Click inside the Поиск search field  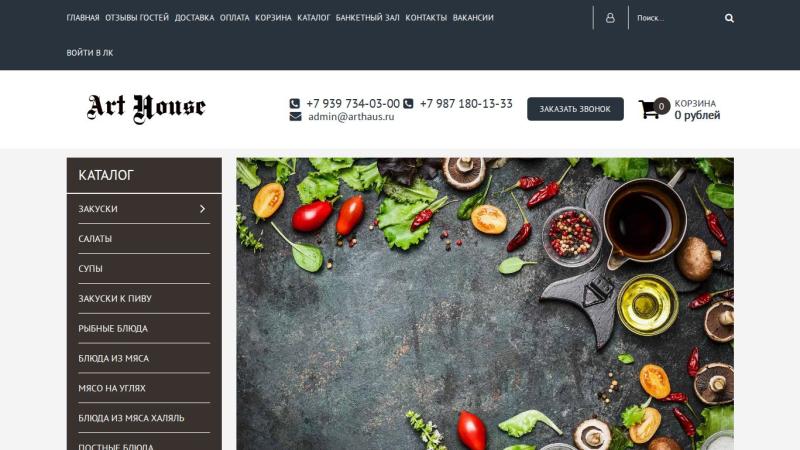tap(676, 18)
